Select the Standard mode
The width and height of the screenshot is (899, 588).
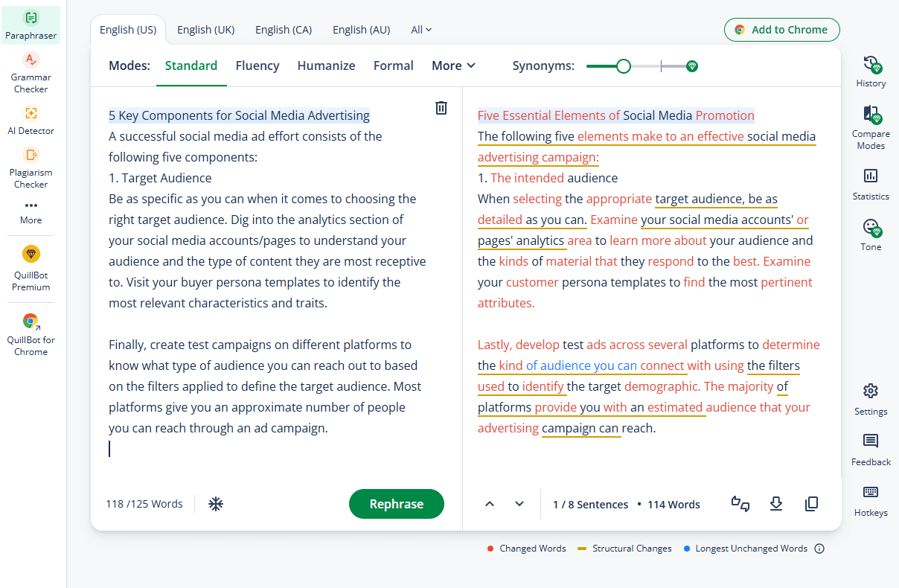[x=191, y=65]
